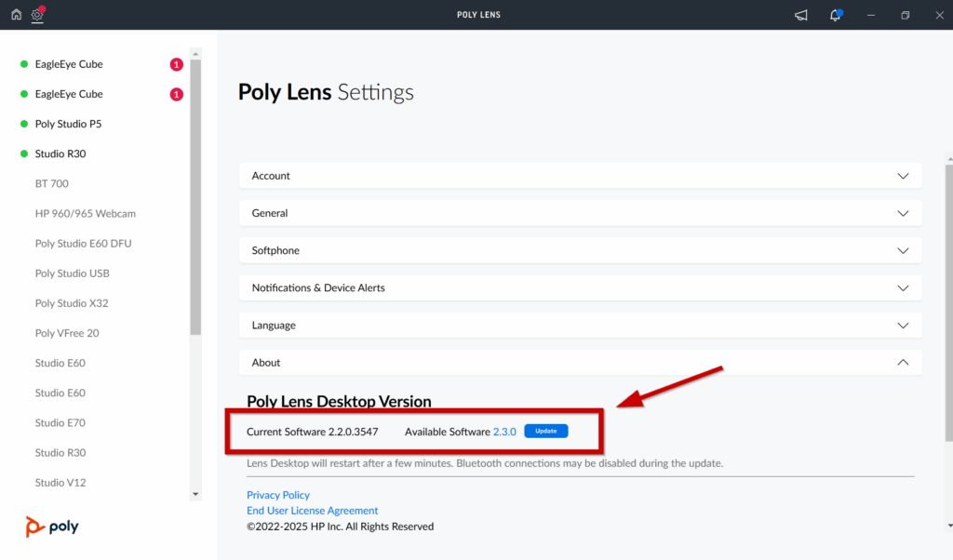The image size is (953, 560).
Task: Select Studio R30 connected device
Action: click(60, 153)
